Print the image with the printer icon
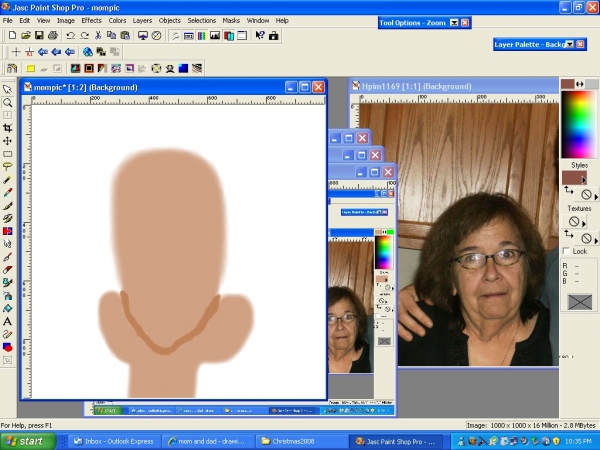The height and width of the screenshot is (450, 600). coord(52,36)
